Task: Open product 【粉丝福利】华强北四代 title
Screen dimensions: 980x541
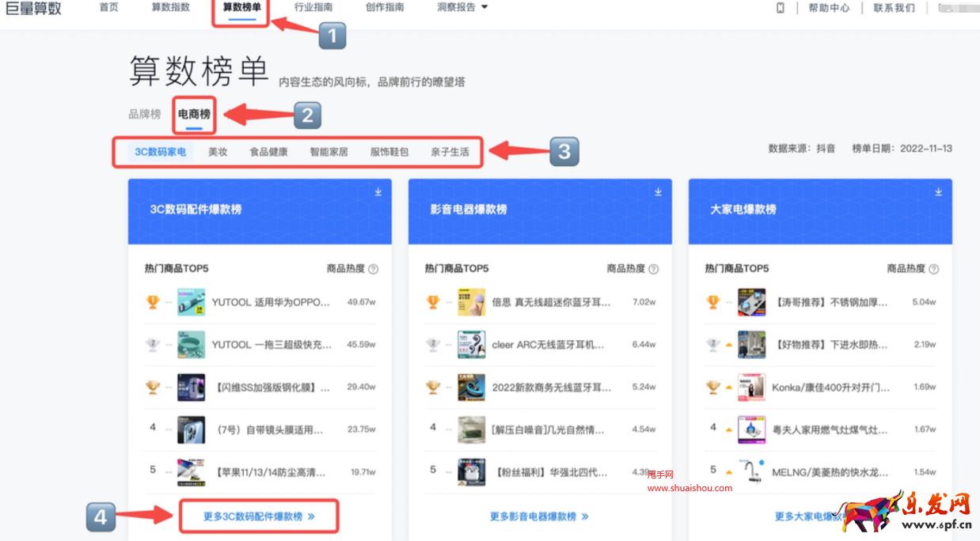Action: point(550,472)
